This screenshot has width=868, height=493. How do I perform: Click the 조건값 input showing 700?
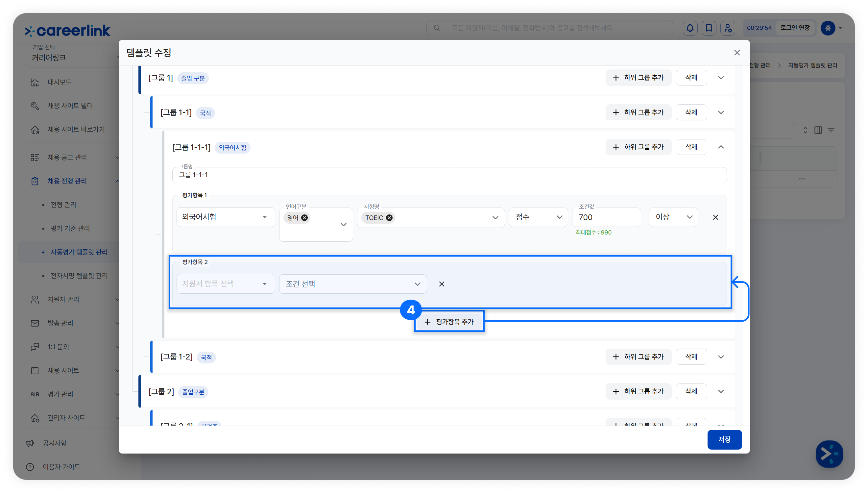point(606,217)
